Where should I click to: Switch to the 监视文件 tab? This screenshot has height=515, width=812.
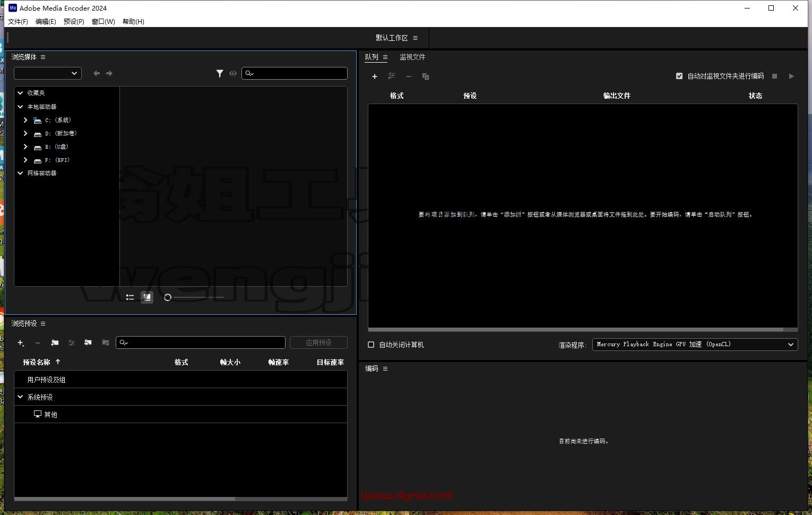click(x=412, y=57)
